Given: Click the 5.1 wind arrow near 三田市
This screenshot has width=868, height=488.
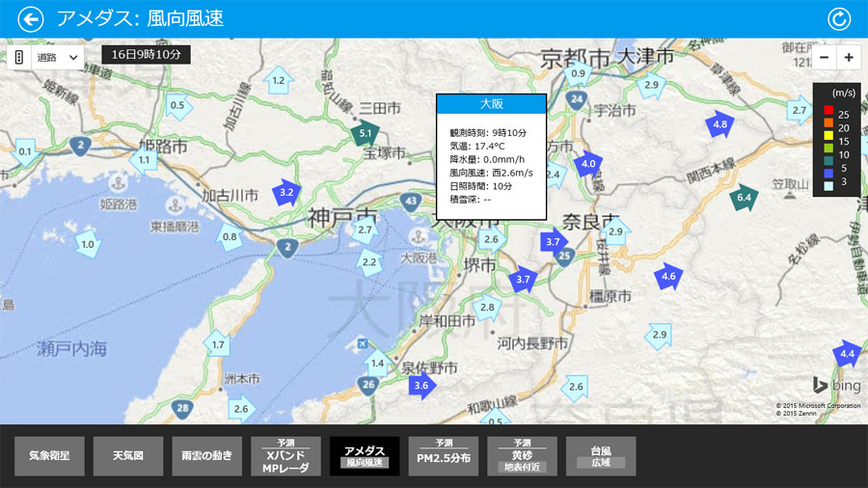Looking at the screenshot, I should [x=366, y=133].
